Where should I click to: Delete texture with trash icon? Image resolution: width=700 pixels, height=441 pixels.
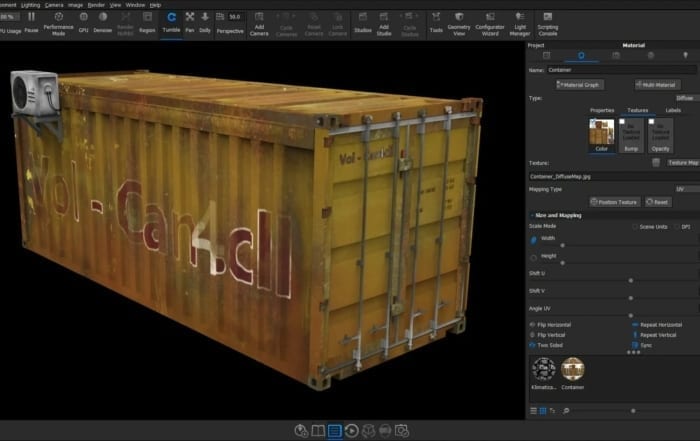click(656, 163)
